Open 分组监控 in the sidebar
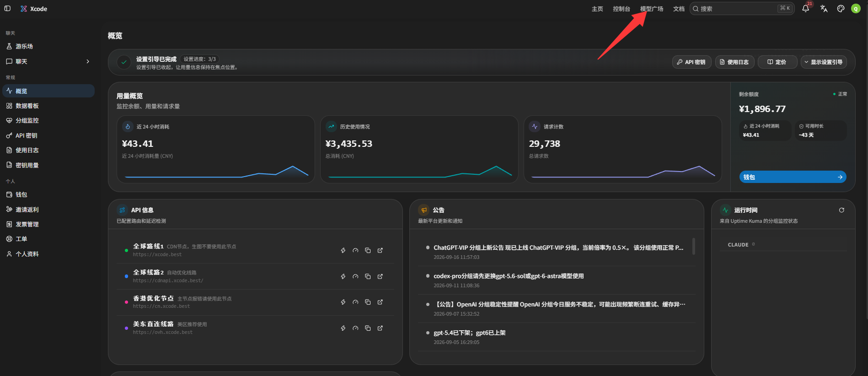The height and width of the screenshot is (376, 868). (48, 121)
